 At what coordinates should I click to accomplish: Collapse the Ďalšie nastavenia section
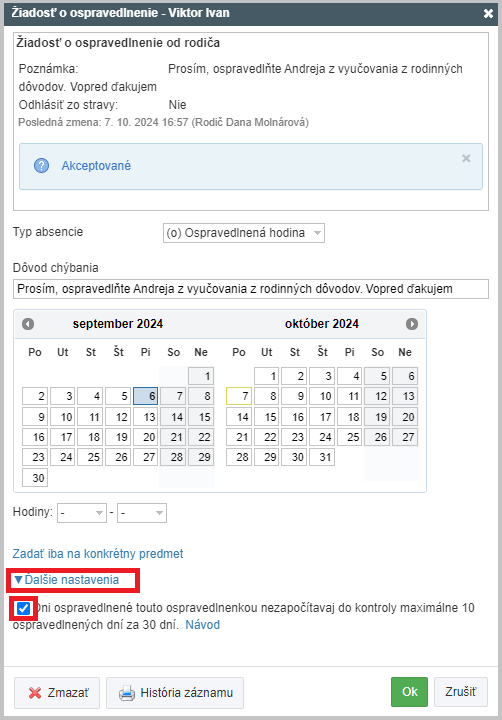pyautogui.click(x=67, y=580)
